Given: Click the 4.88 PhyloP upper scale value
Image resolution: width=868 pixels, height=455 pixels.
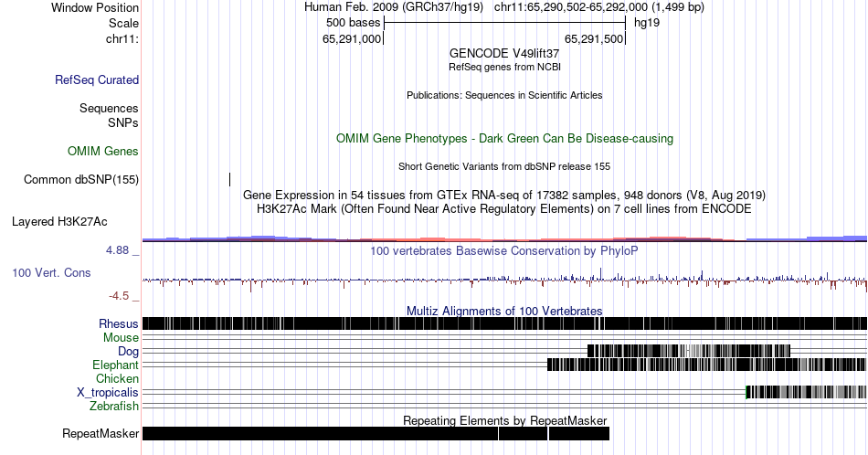Looking at the screenshot, I should (117, 250).
